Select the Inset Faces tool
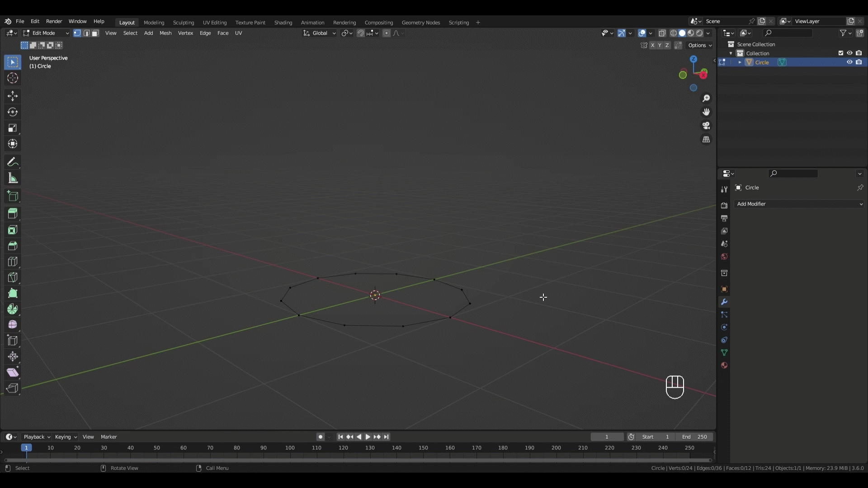Image resolution: width=868 pixels, height=488 pixels. point(13,230)
